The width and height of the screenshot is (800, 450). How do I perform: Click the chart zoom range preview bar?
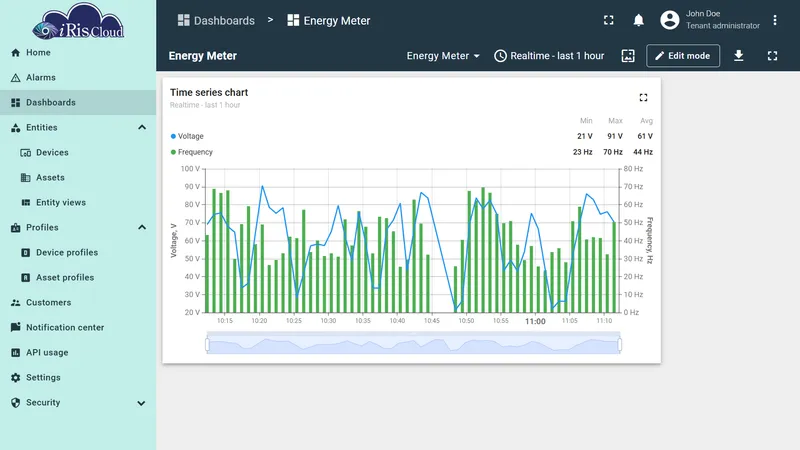coord(413,344)
